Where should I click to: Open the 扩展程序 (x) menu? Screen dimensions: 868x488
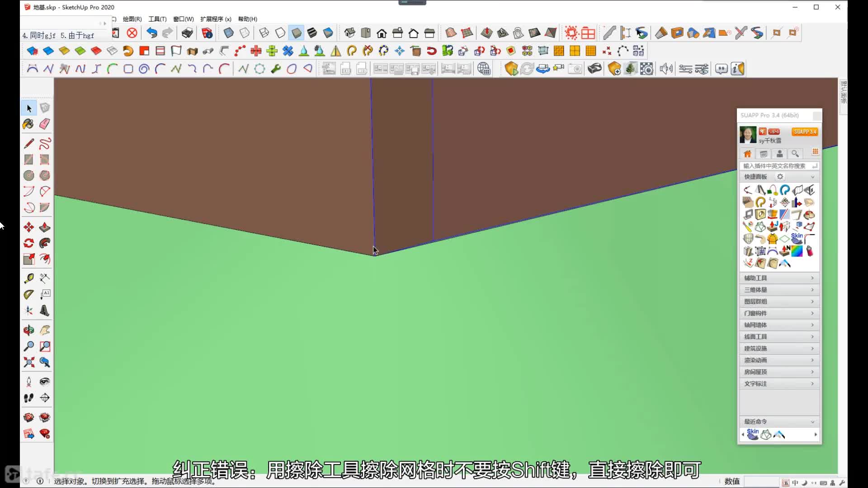pyautogui.click(x=216, y=19)
